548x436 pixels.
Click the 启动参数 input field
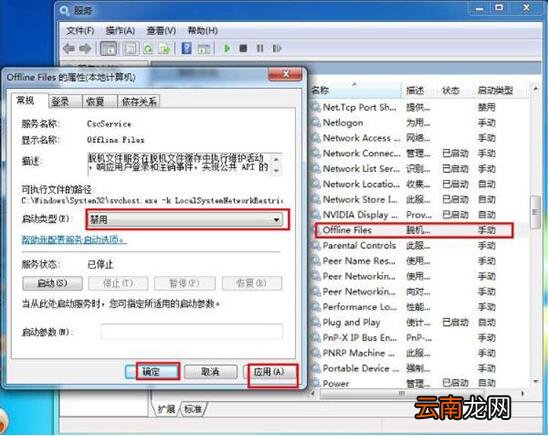(192, 332)
